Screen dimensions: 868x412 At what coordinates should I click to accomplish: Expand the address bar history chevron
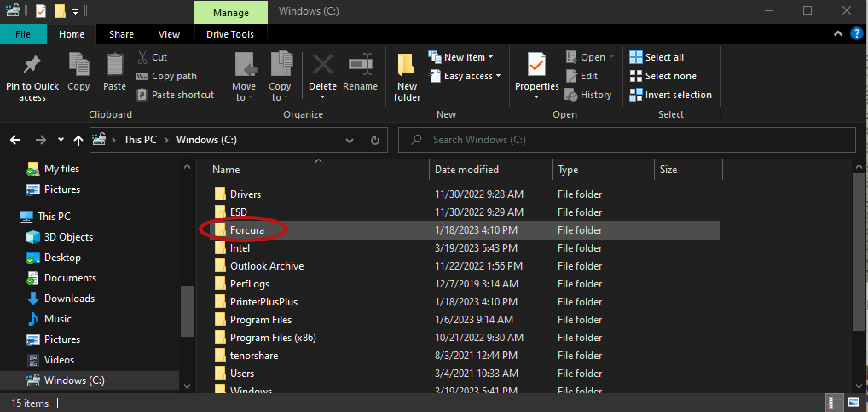point(350,140)
